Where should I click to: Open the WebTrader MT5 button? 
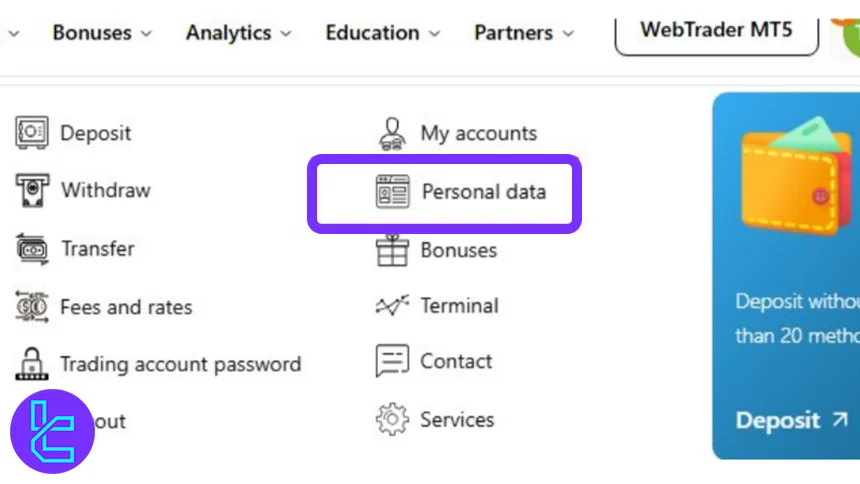tap(716, 30)
